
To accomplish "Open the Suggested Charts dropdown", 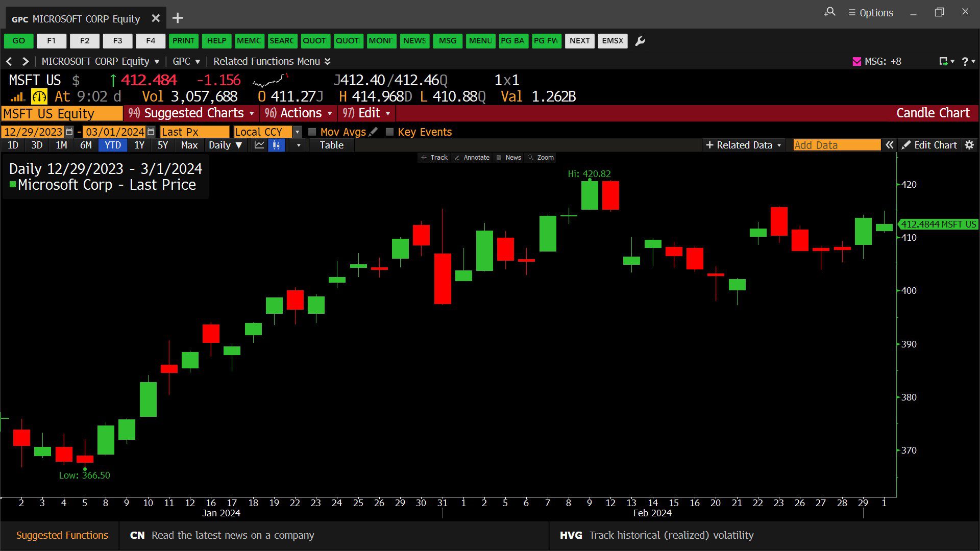I will pyautogui.click(x=191, y=113).
